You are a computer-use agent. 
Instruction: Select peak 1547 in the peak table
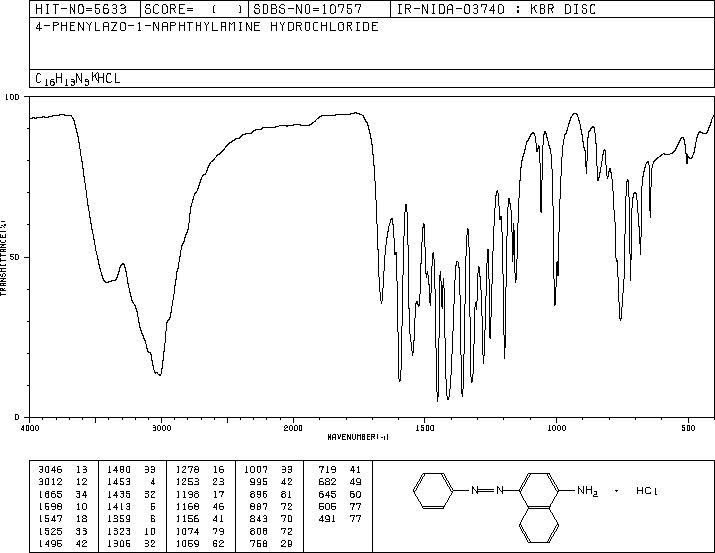click(62, 519)
